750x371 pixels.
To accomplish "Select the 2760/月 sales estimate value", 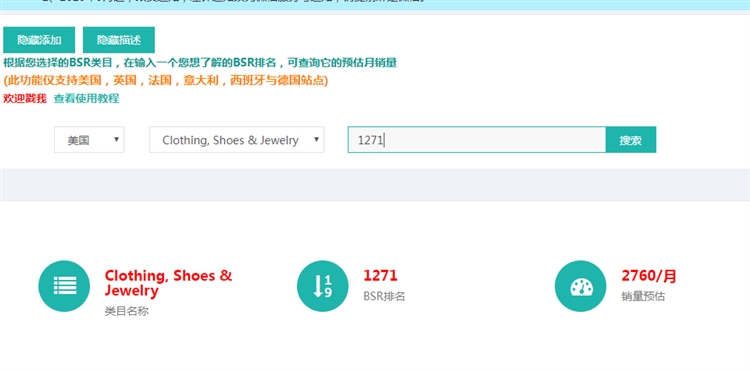I will coord(649,276).
